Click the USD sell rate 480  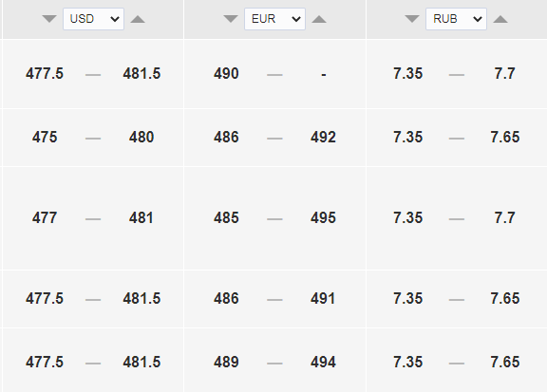[x=141, y=137]
